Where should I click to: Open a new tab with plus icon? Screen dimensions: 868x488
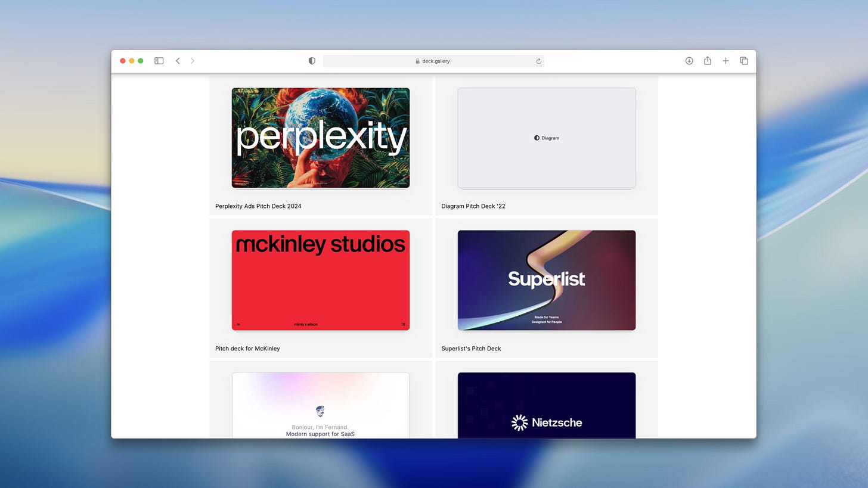pos(726,61)
